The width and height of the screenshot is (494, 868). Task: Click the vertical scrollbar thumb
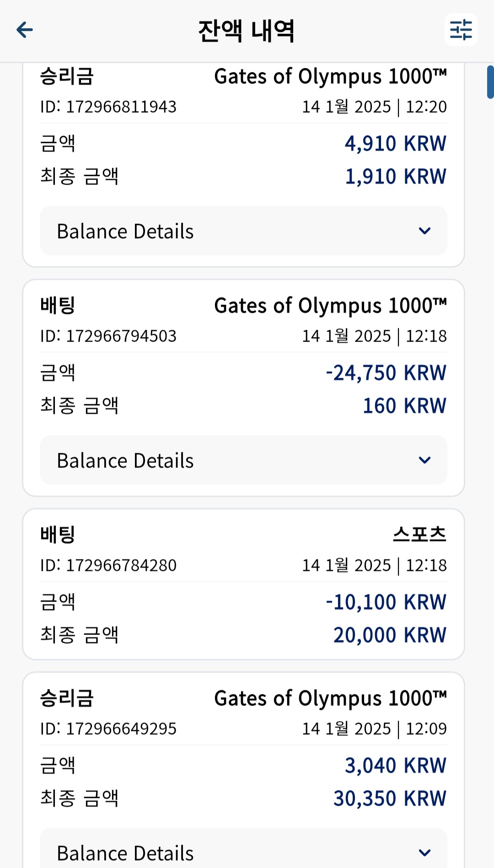coord(490,82)
